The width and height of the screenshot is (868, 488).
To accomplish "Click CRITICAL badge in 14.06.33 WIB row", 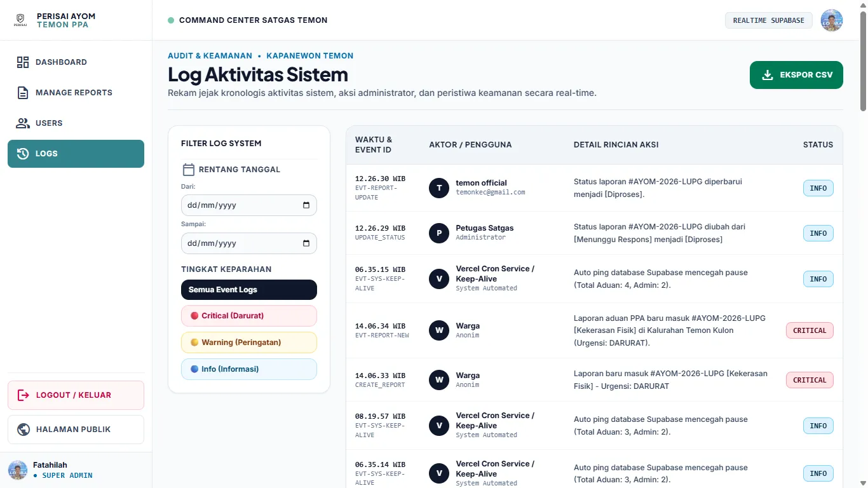I will pos(810,380).
